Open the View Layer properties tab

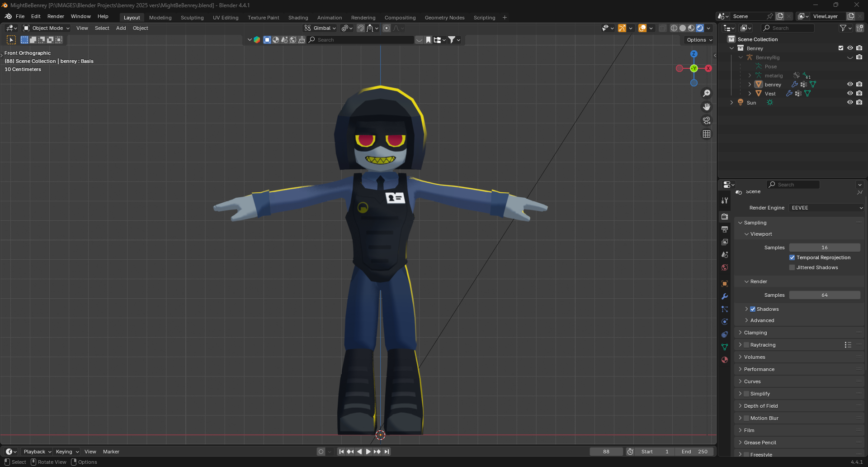click(x=725, y=242)
